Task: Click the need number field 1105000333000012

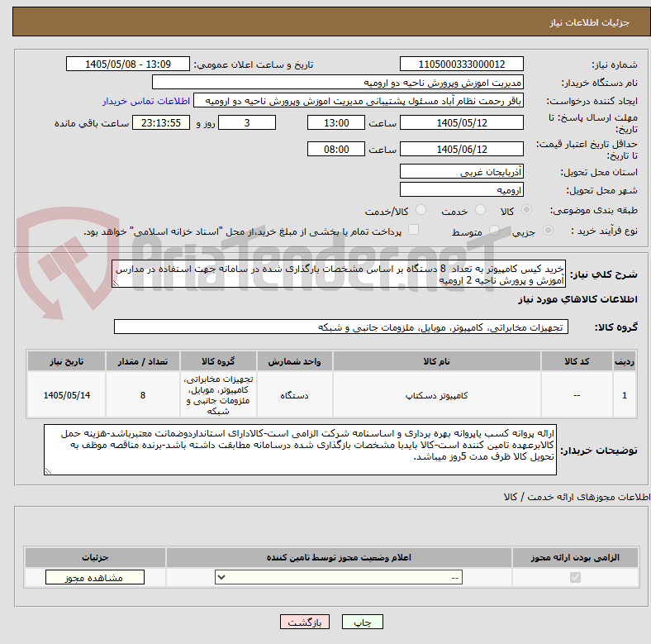Action: [461, 64]
